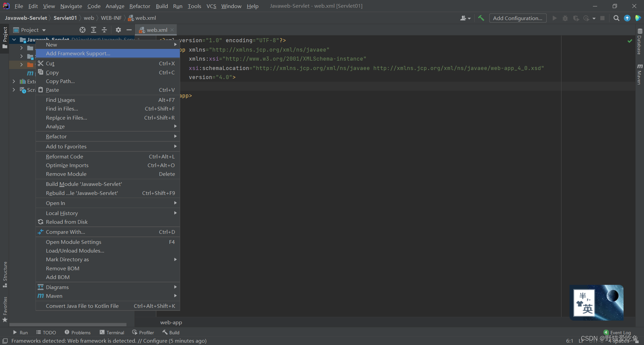The width and height of the screenshot is (644, 345).
Task: Expand the External Libraries node
Action: tap(14, 81)
